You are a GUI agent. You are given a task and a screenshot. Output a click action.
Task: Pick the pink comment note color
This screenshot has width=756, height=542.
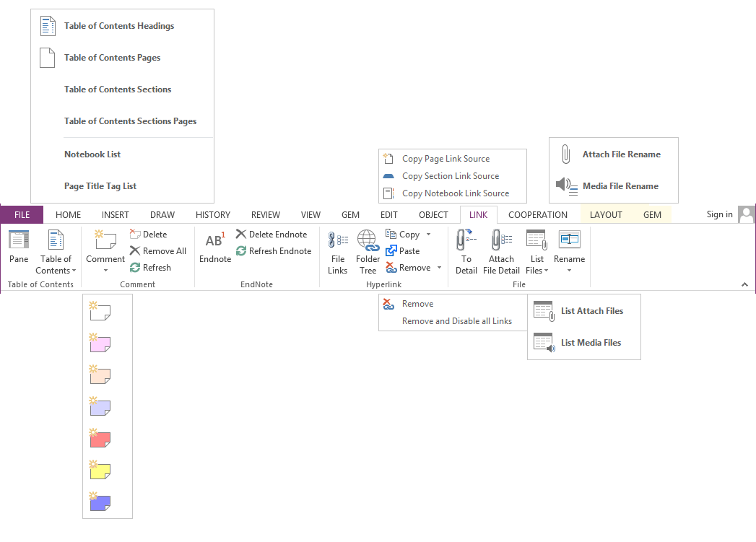[100, 343]
